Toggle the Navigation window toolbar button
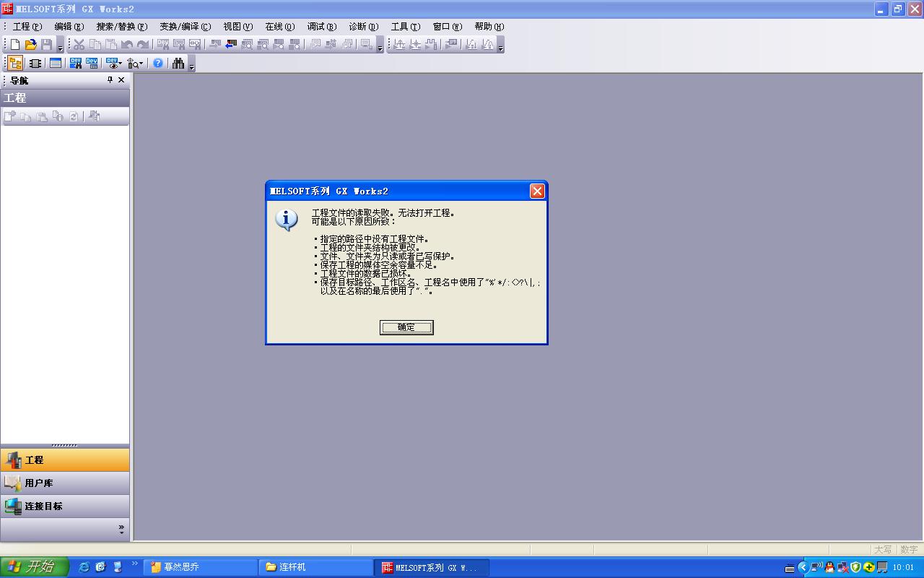This screenshot has height=578, width=924. [14, 64]
